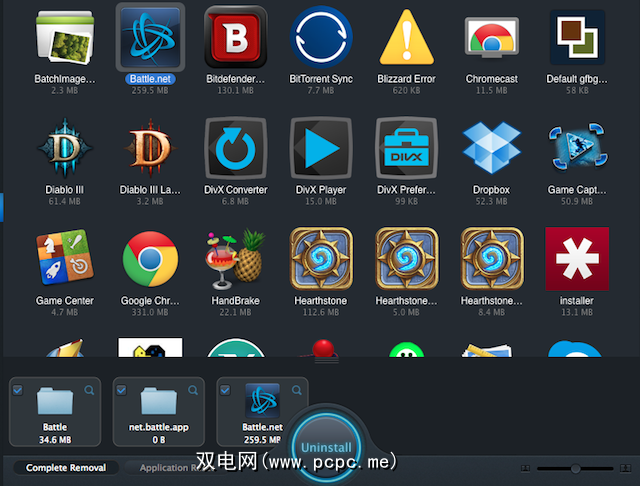Select the Hearthstone 5.0 MB app icon

(x=407, y=259)
